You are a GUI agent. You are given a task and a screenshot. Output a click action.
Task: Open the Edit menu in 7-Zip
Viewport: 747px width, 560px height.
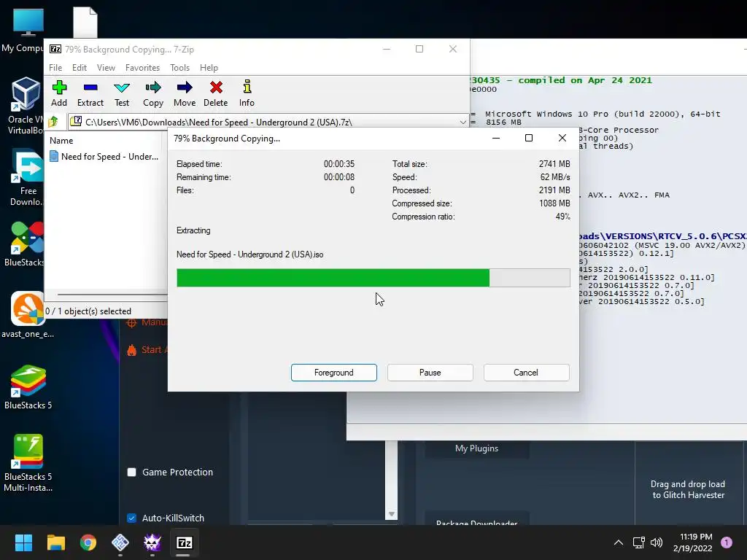[x=79, y=68]
